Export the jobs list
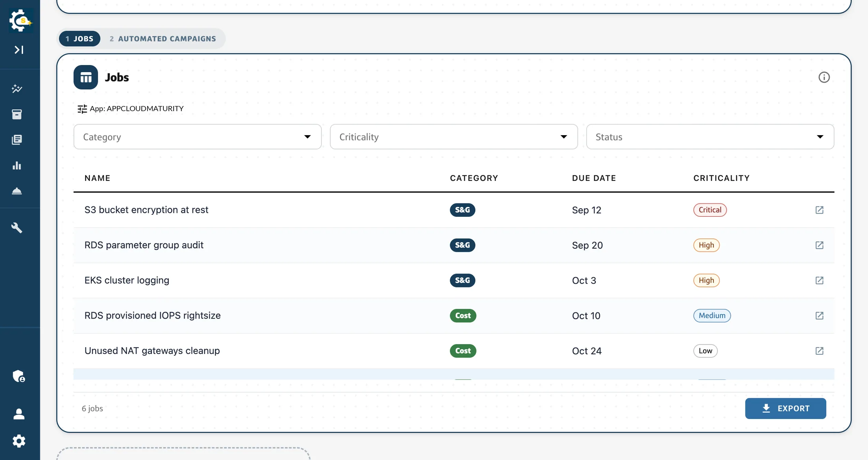This screenshot has width=868, height=460. click(786, 408)
